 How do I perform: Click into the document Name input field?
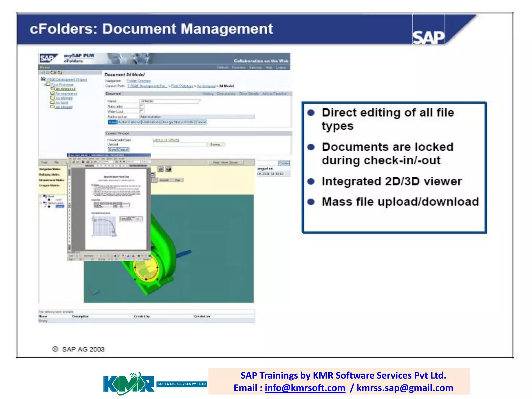pos(169,101)
